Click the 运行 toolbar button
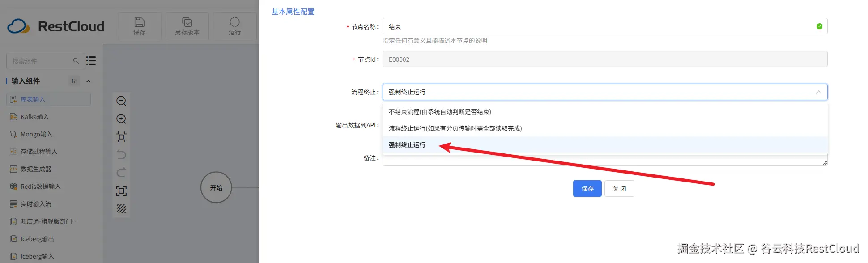This screenshot has height=263, width=868. [x=235, y=26]
